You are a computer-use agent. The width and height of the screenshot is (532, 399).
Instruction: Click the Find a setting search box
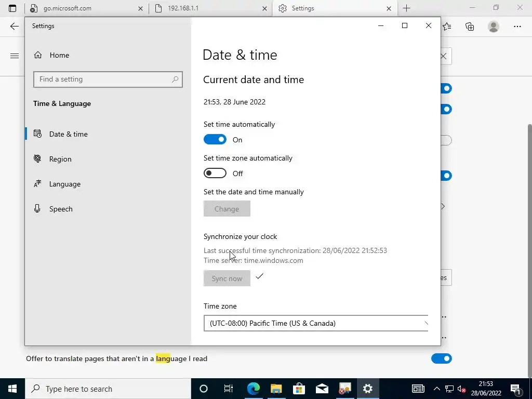(108, 79)
